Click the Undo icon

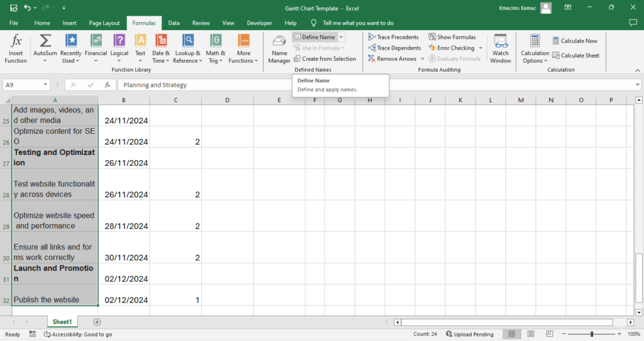point(27,8)
